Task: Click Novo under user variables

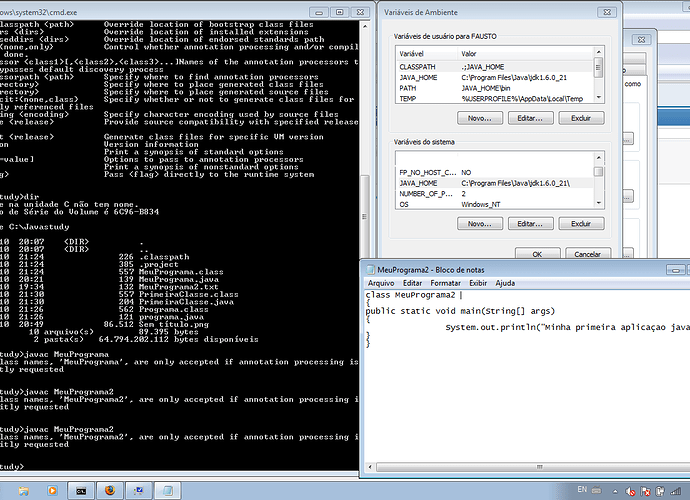Action: [x=480, y=118]
